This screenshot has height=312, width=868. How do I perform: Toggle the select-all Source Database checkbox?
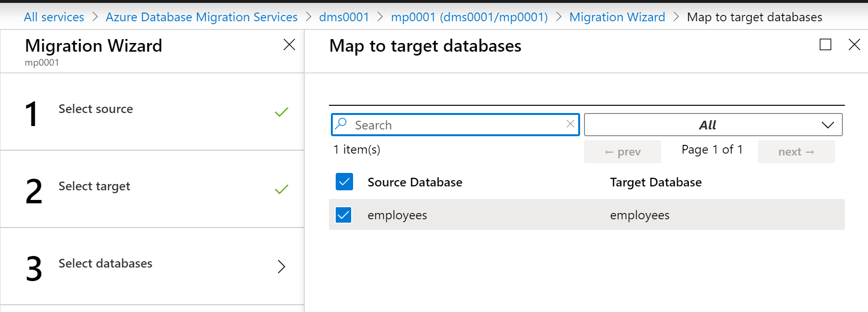(x=344, y=182)
